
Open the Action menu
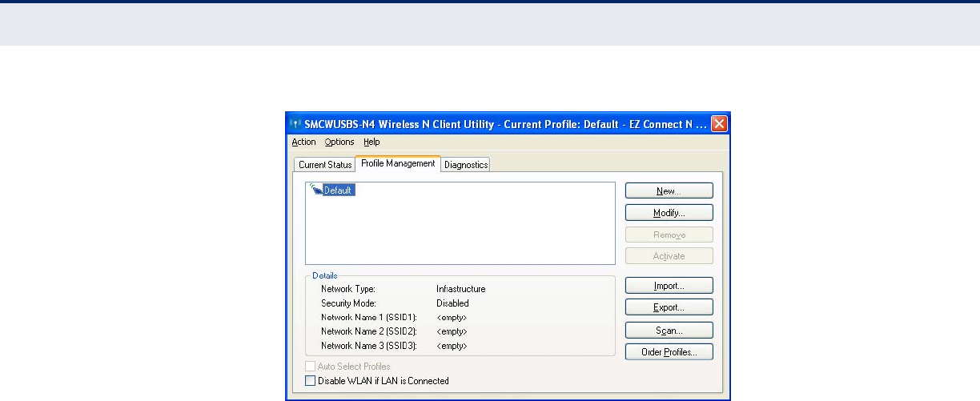pyautogui.click(x=303, y=142)
